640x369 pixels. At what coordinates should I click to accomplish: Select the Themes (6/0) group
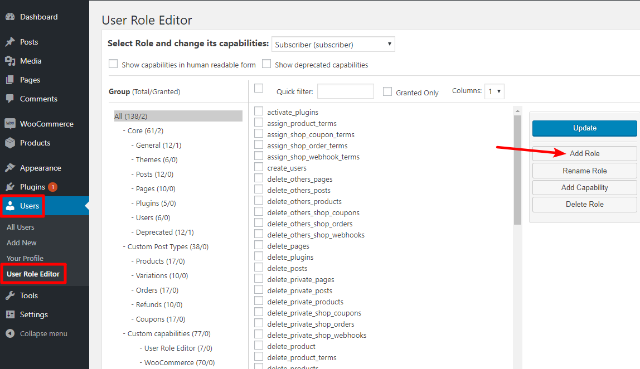156,160
